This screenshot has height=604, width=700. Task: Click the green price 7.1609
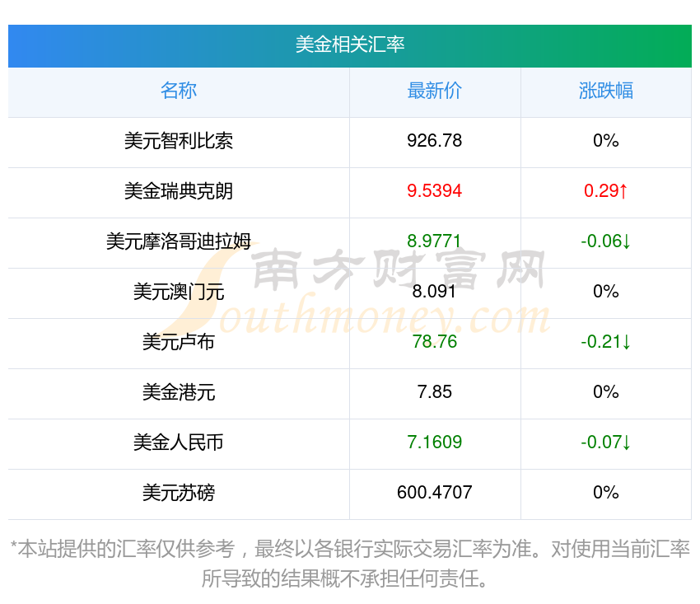[434, 442]
